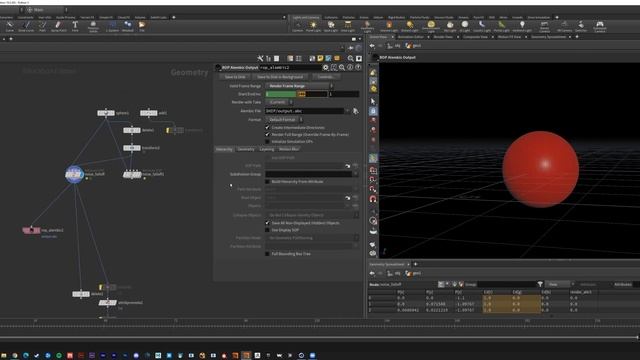The height and width of the screenshot is (360, 640).
Task: Switch to the Geometry parameter tab
Action: [246, 149]
